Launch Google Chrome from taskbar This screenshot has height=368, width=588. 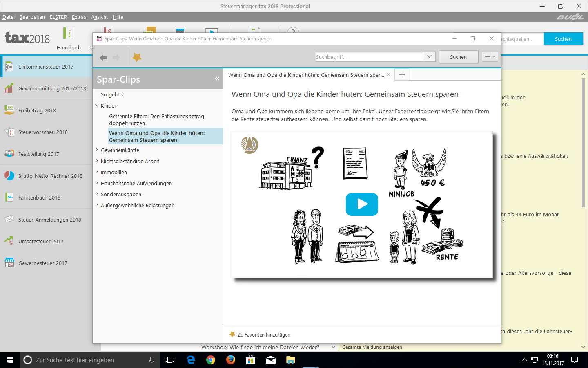pyautogui.click(x=211, y=360)
